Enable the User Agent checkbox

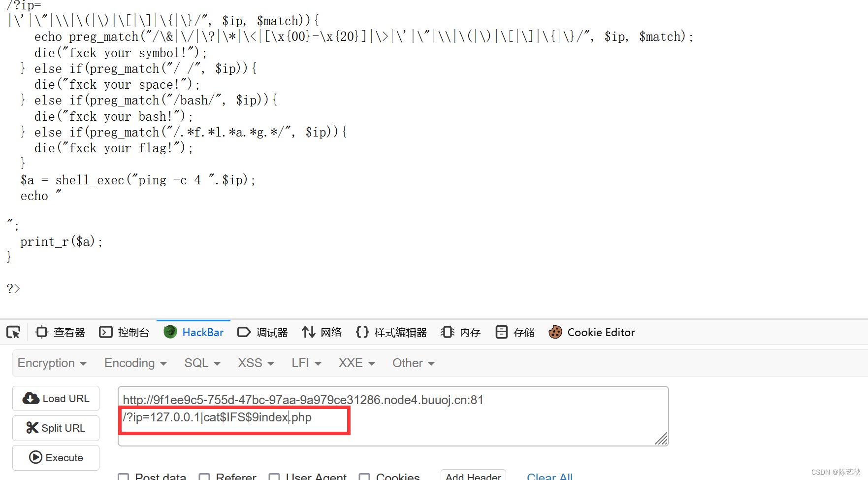(x=274, y=477)
